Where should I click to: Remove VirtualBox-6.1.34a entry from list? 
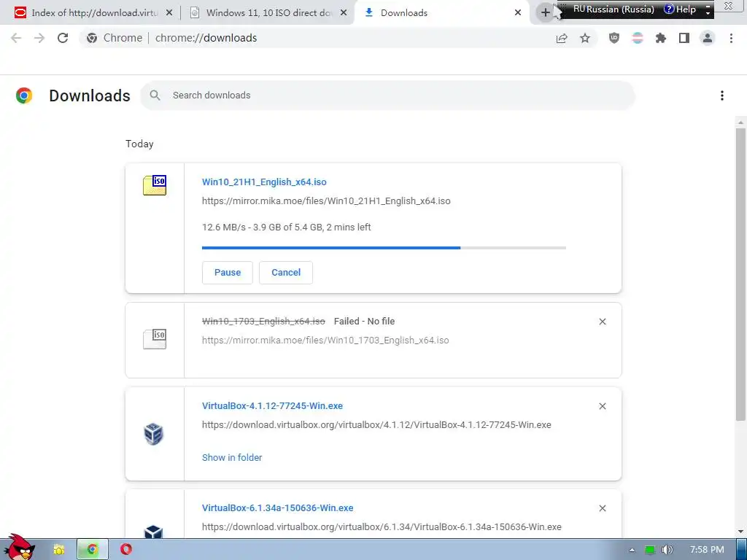pyautogui.click(x=603, y=508)
